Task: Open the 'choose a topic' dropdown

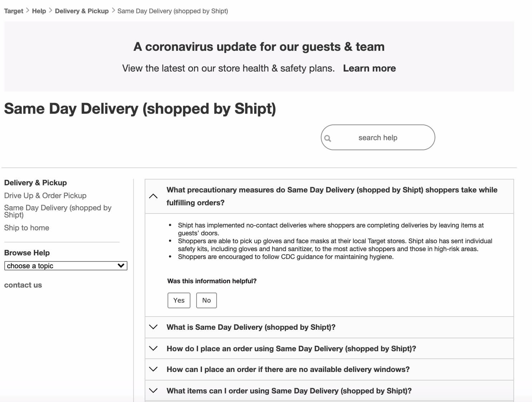Action: pyautogui.click(x=66, y=266)
